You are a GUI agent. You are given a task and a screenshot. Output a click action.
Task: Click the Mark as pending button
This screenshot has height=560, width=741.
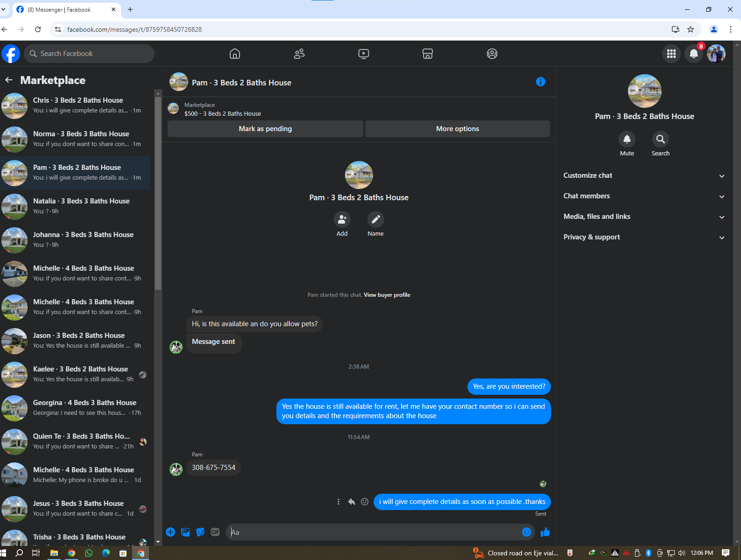pos(265,129)
